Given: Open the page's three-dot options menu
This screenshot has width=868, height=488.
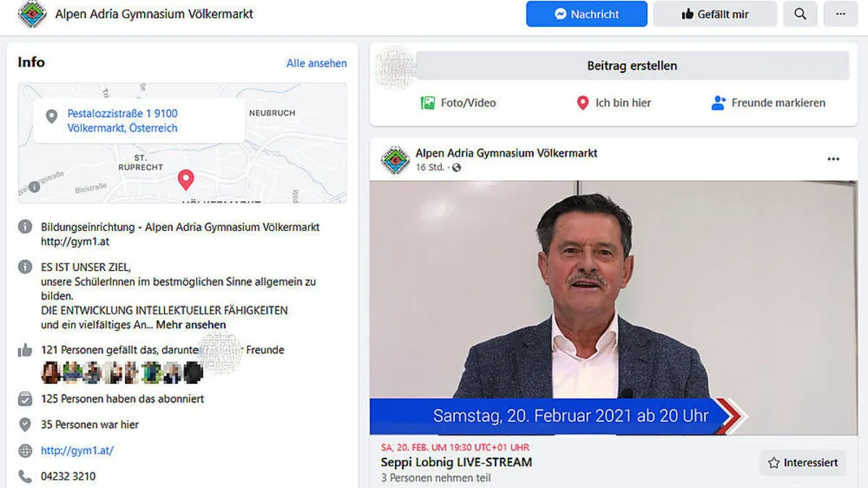Looking at the screenshot, I should [x=841, y=13].
